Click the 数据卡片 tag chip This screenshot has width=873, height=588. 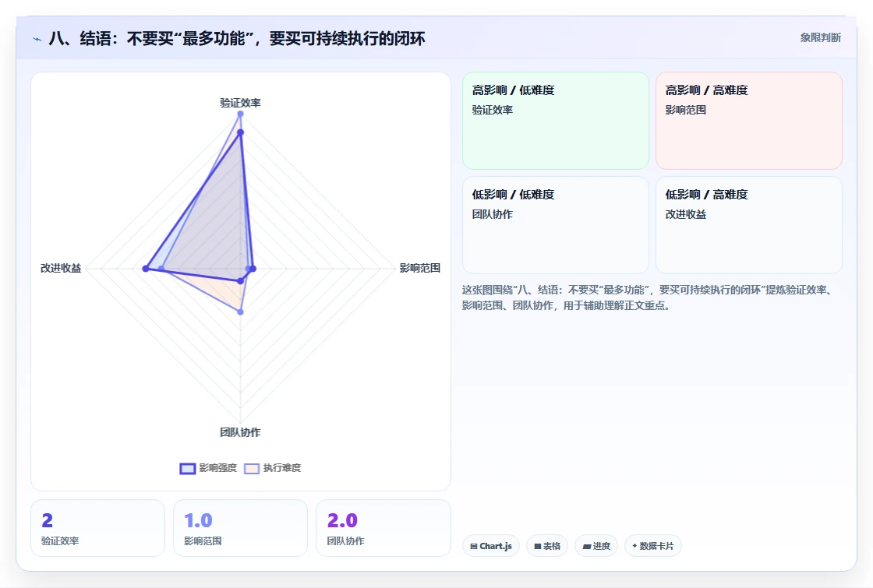pos(653,546)
